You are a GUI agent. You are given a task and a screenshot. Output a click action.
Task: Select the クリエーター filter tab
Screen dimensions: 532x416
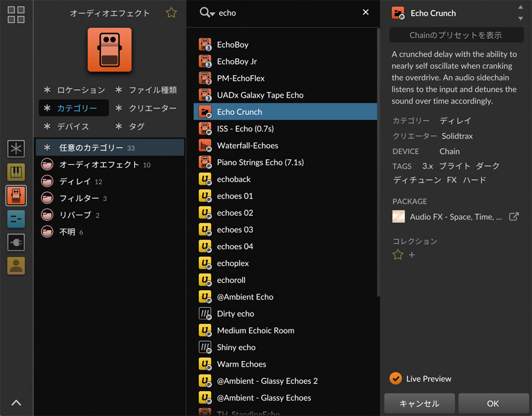point(146,108)
